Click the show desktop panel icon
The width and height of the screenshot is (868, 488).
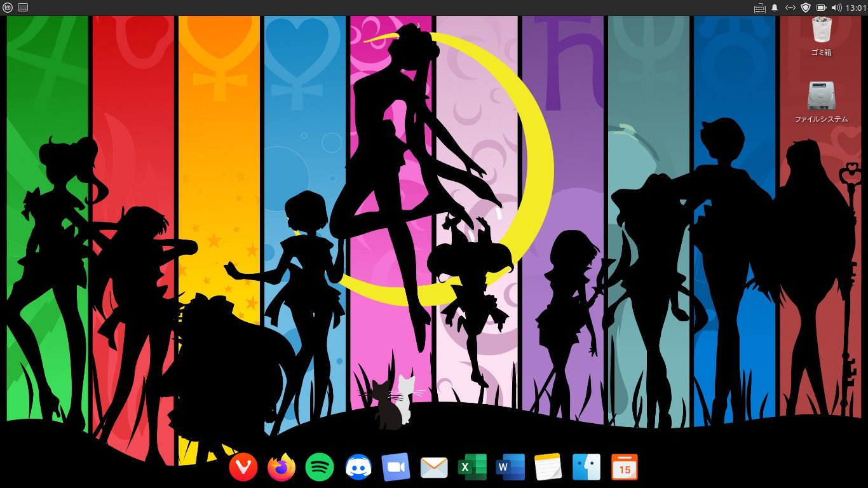click(x=23, y=8)
